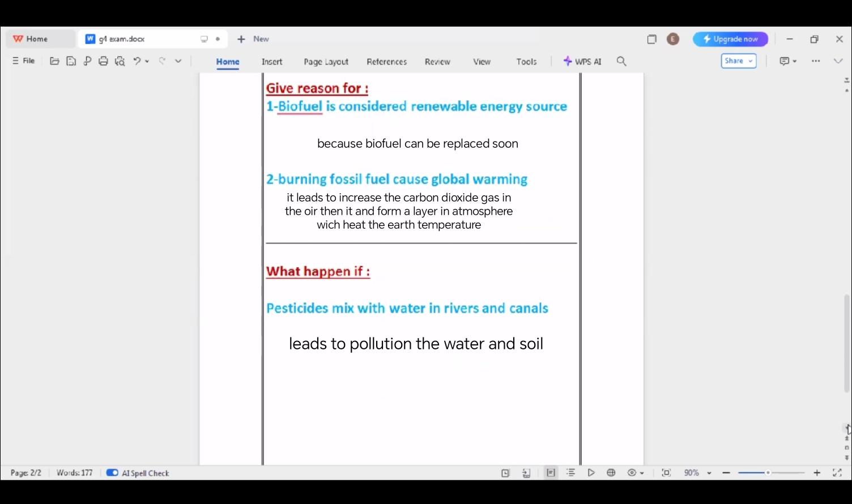The height and width of the screenshot is (504, 852).
Task: Click the window list icon beside the avatar
Action: (652, 39)
